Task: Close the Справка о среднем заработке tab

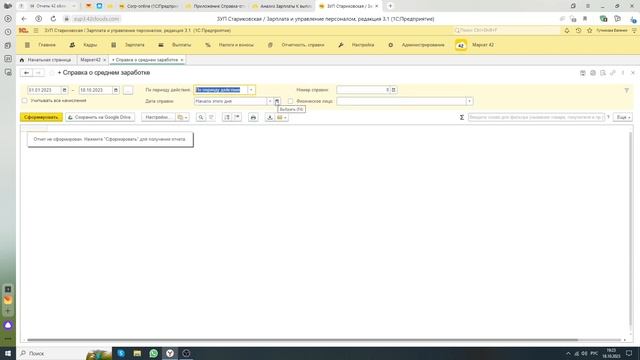Action: tap(182, 60)
